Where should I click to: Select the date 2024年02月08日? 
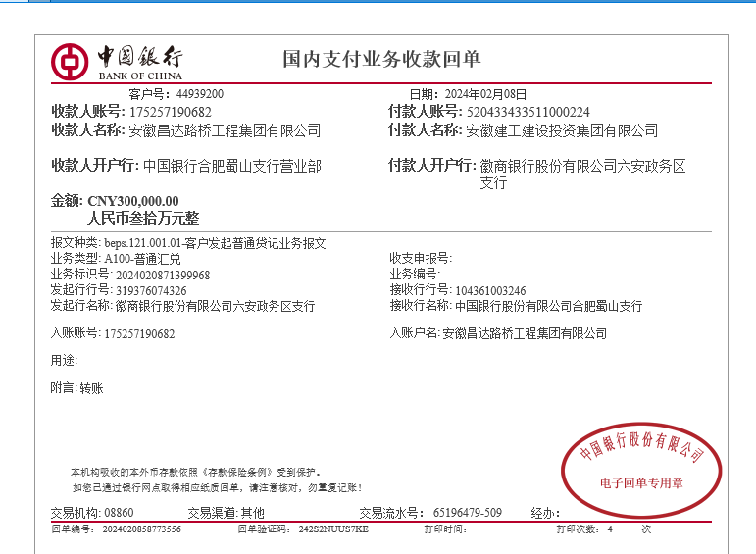coord(485,94)
